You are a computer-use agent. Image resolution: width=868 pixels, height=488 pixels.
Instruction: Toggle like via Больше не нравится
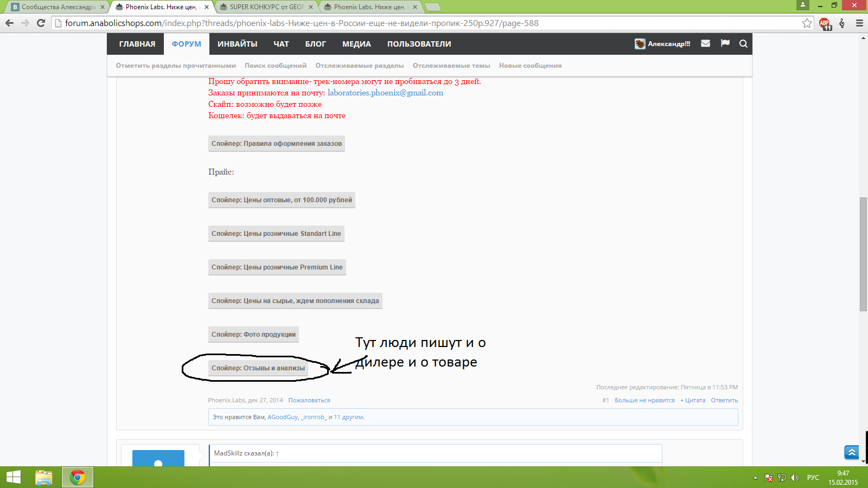tap(644, 400)
